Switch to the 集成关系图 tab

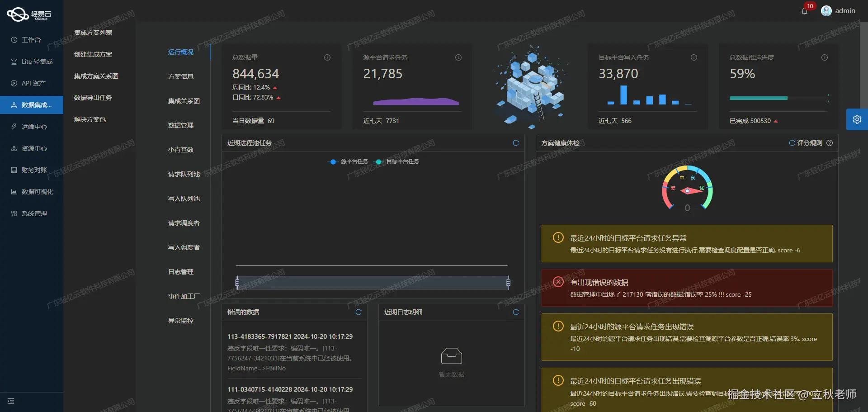click(x=184, y=101)
